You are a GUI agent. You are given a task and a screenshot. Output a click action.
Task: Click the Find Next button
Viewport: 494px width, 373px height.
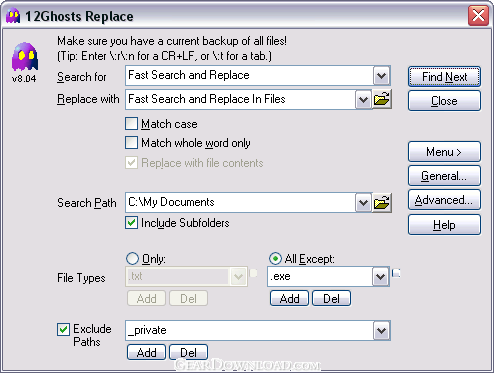pos(444,77)
